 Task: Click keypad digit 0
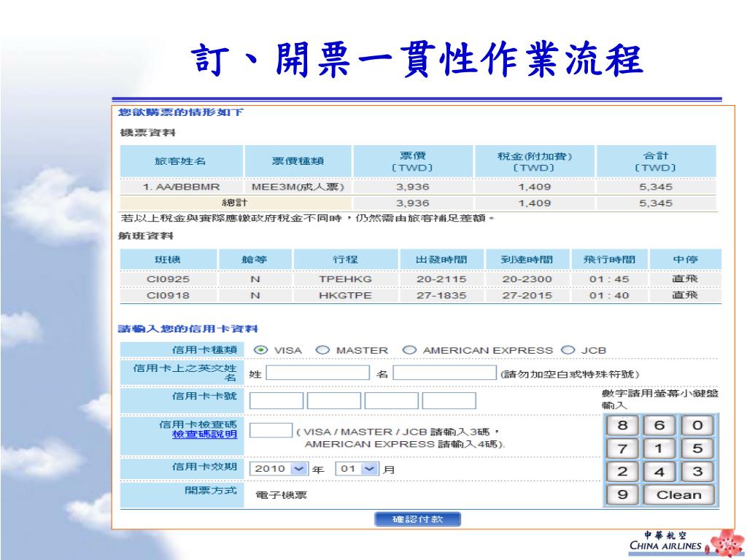[697, 425]
